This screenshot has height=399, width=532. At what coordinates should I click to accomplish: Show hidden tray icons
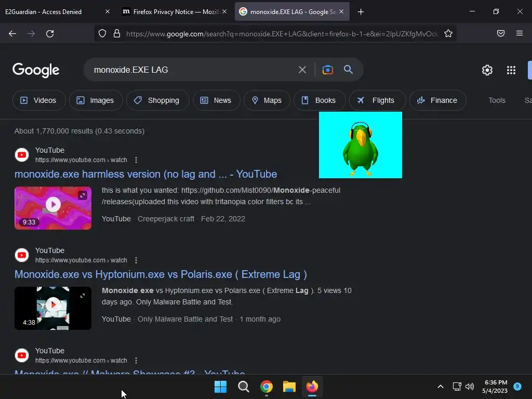441,387
